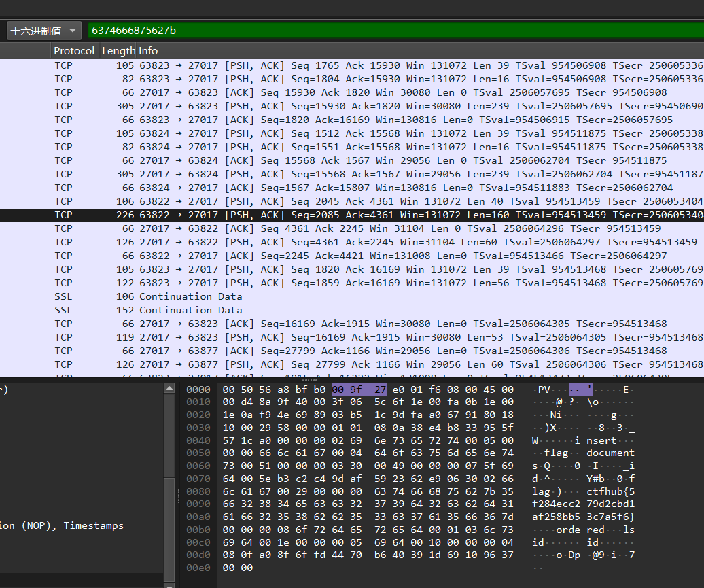This screenshot has height=588, width=704.
Task: Click the ASCII text '3c7a5f6}' in hex dump
Action: [611, 517]
